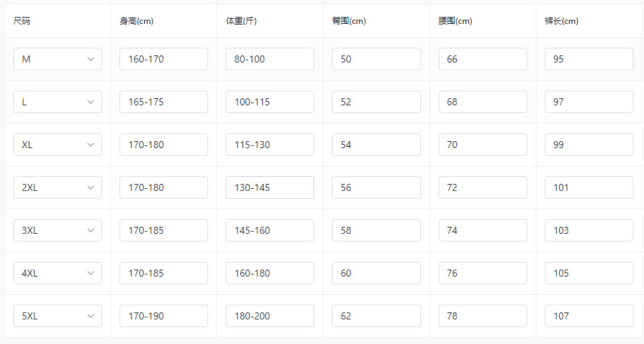Focus the hip field with value 58
This screenshot has height=344, width=644.
pyautogui.click(x=376, y=230)
